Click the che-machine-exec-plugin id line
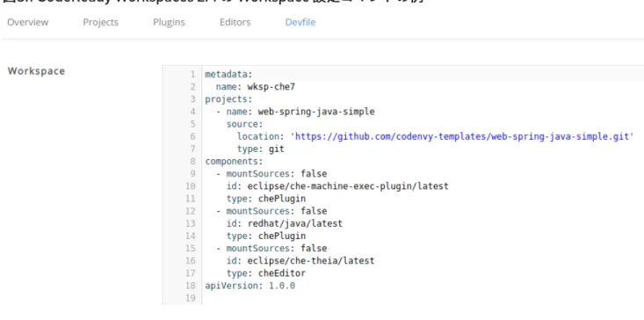This screenshot has width=644, height=320. click(x=337, y=186)
